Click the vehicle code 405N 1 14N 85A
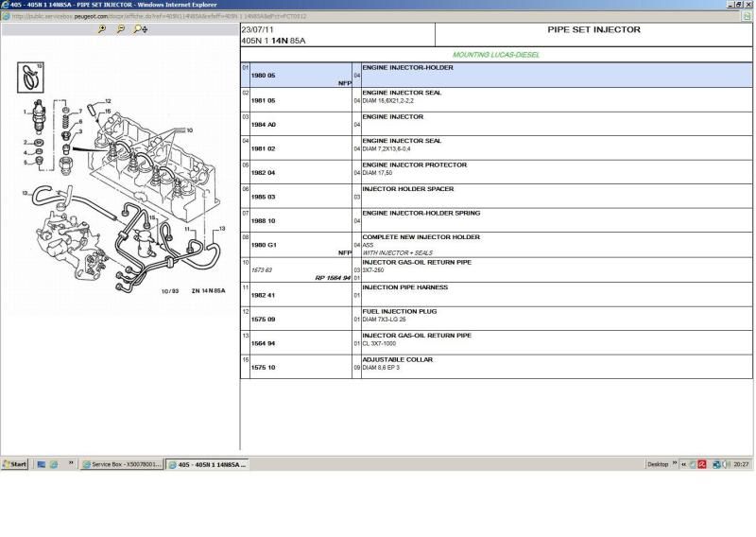 [273, 41]
